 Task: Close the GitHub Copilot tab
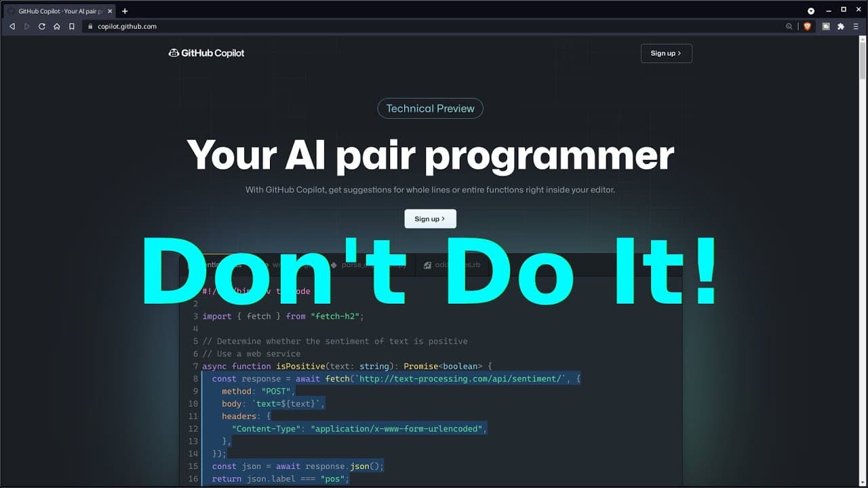point(111,11)
